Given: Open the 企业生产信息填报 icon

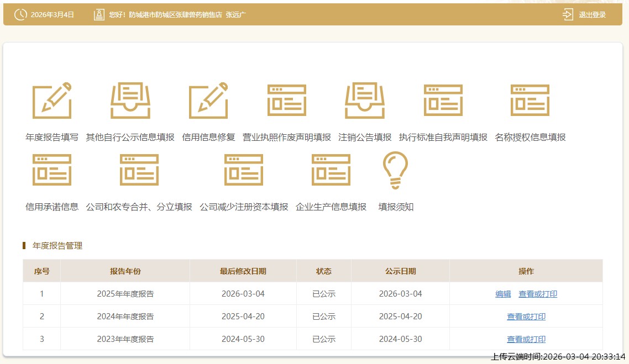Looking at the screenshot, I should click(331, 170).
